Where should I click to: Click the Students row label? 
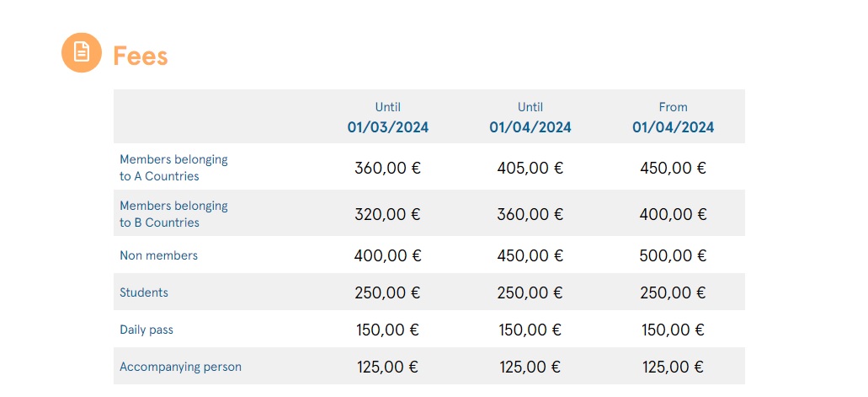pos(144,292)
